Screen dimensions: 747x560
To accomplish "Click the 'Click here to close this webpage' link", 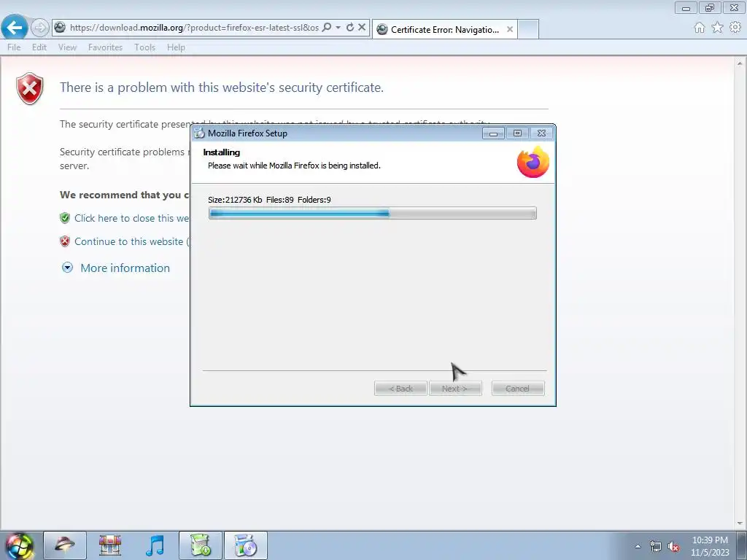I will click(131, 218).
